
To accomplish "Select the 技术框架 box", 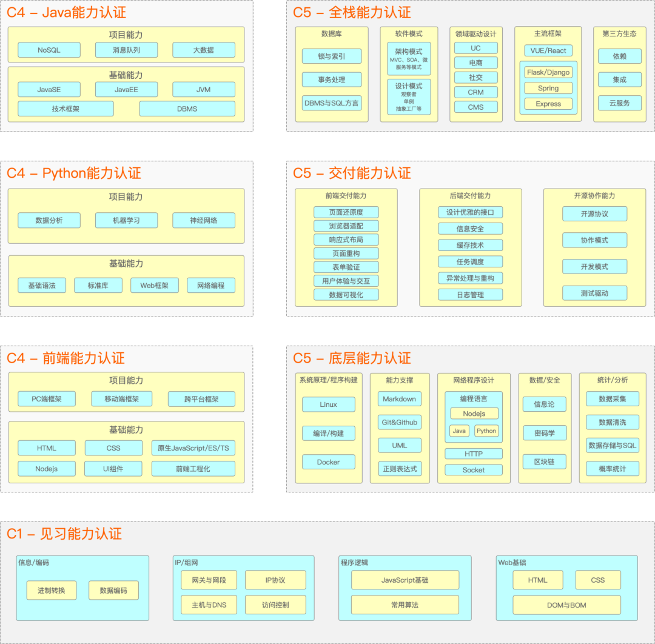I will [x=65, y=109].
